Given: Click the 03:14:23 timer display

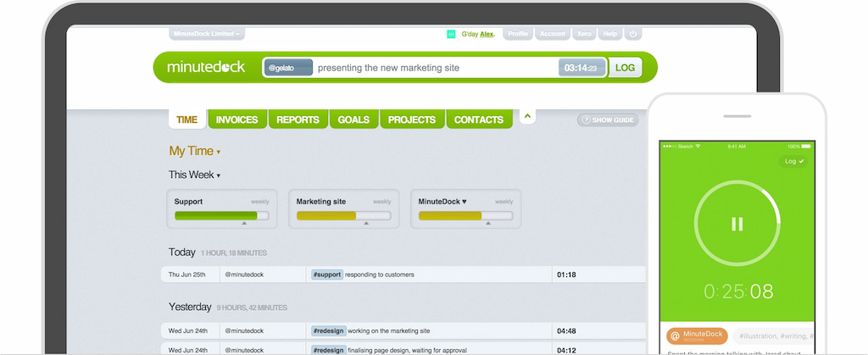Looking at the screenshot, I should point(581,68).
